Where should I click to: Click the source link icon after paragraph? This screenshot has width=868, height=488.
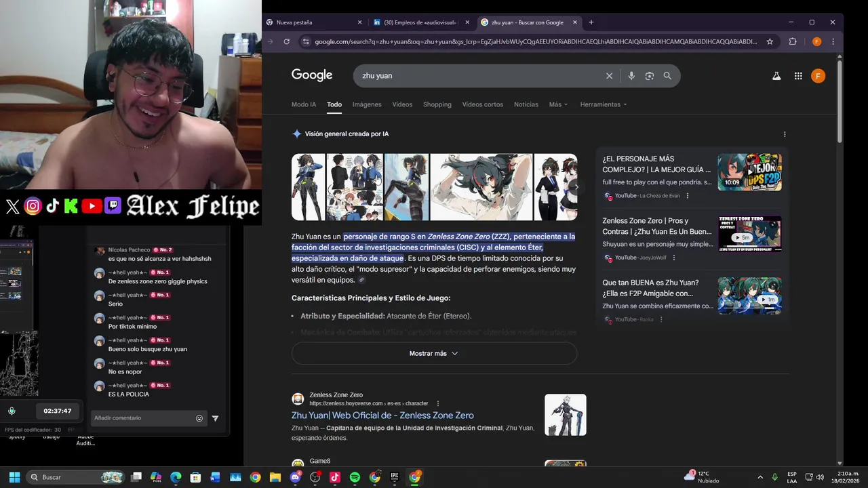[361, 280]
